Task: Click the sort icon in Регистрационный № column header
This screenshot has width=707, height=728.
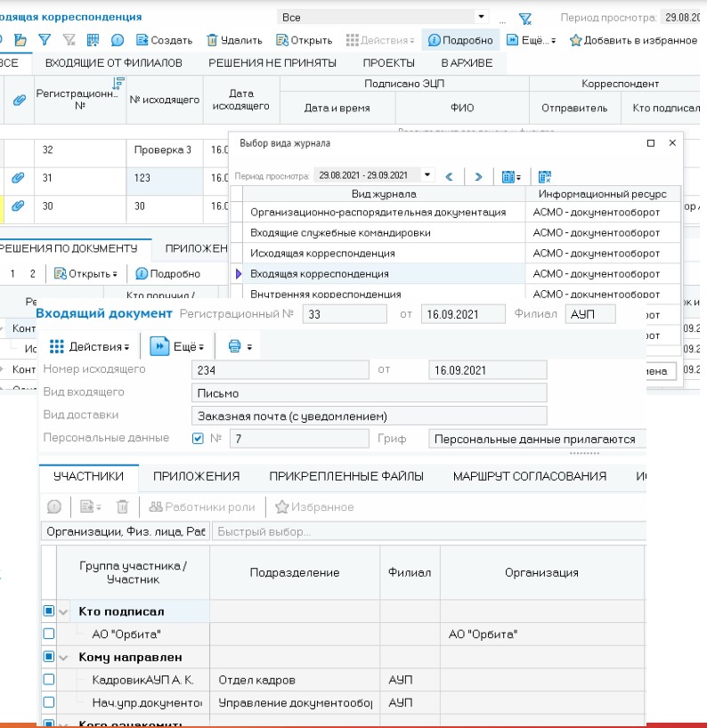Action: coord(118,83)
